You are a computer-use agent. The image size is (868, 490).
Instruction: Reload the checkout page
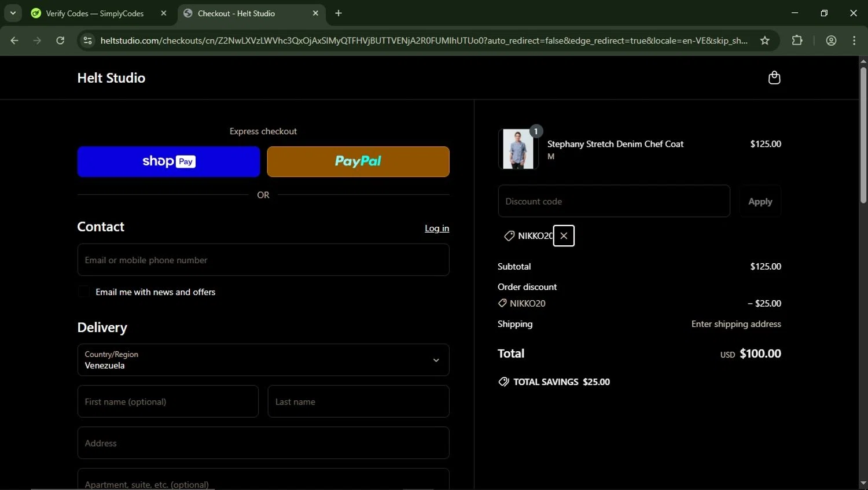tap(60, 40)
